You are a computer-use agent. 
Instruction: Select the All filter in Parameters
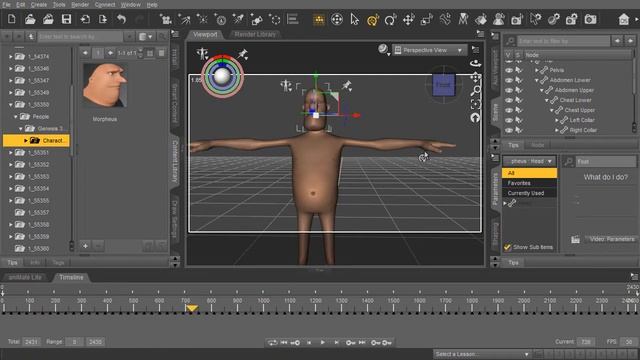529,173
